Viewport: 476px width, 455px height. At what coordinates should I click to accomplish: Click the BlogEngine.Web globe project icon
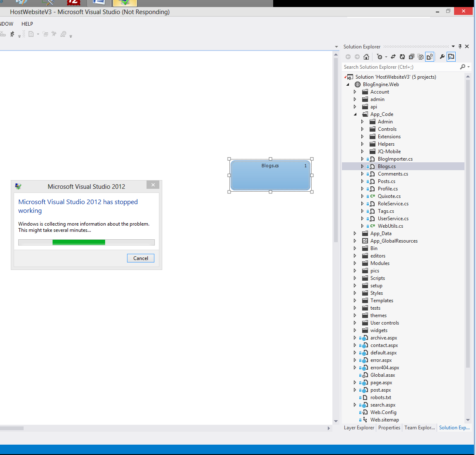[358, 84]
